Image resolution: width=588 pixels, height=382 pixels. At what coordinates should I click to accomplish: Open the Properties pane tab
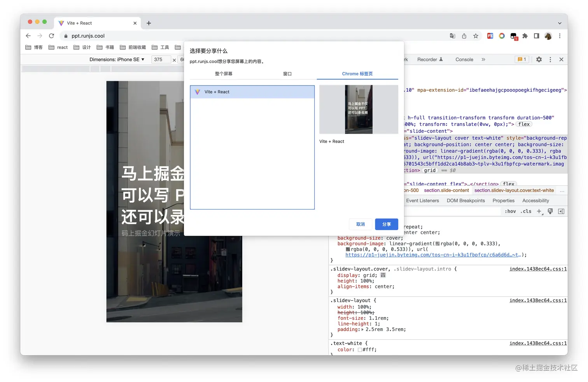503,201
